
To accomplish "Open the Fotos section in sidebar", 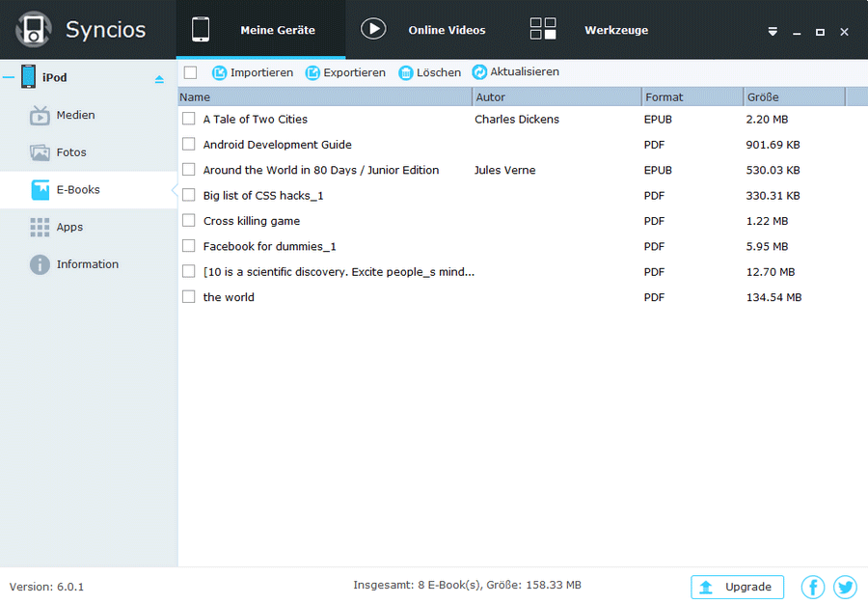I will point(89,152).
